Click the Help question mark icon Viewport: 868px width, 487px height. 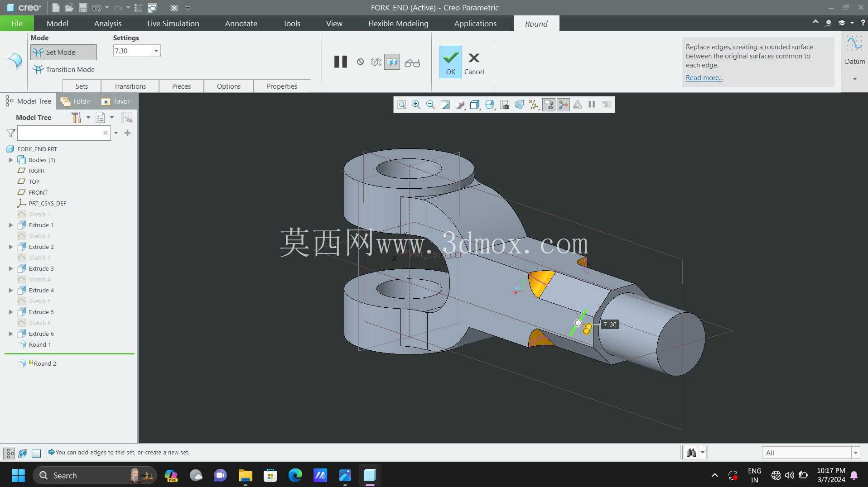pyautogui.click(x=863, y=23)
